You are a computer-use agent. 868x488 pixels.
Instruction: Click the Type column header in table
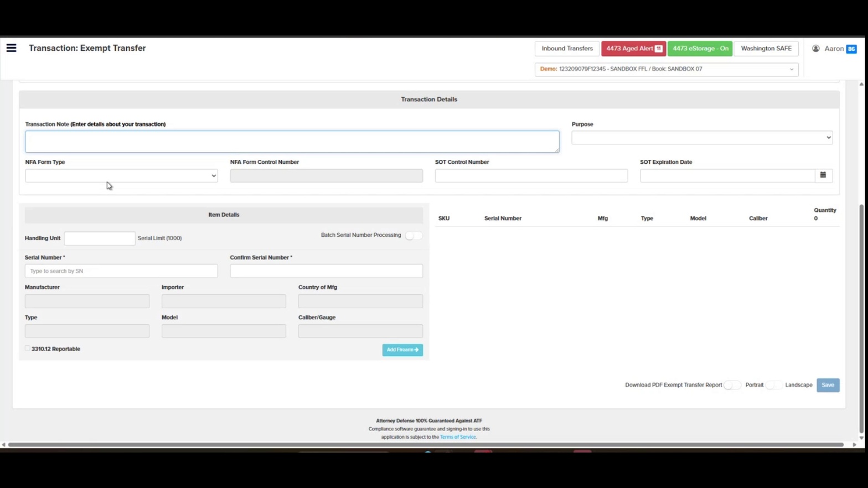point(647,219)
